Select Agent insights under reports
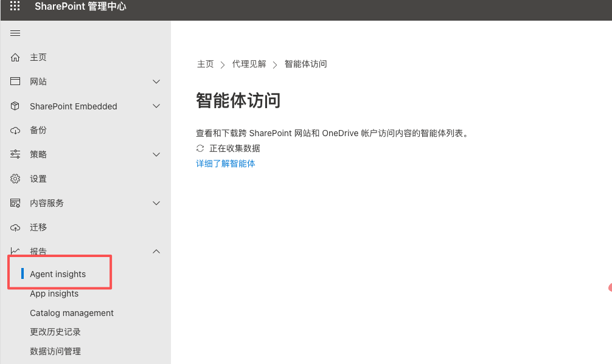This screenshot has width=612, height=364. 58,274
